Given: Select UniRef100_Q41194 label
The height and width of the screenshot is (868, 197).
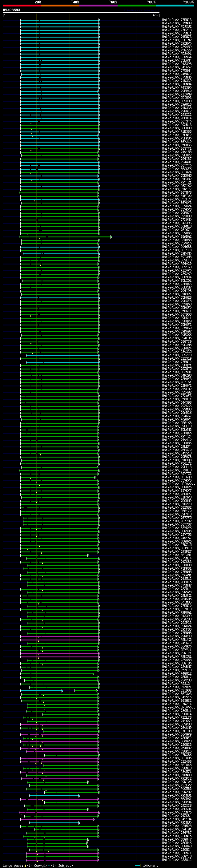Looking at the screenshot, I should point(177,819).
